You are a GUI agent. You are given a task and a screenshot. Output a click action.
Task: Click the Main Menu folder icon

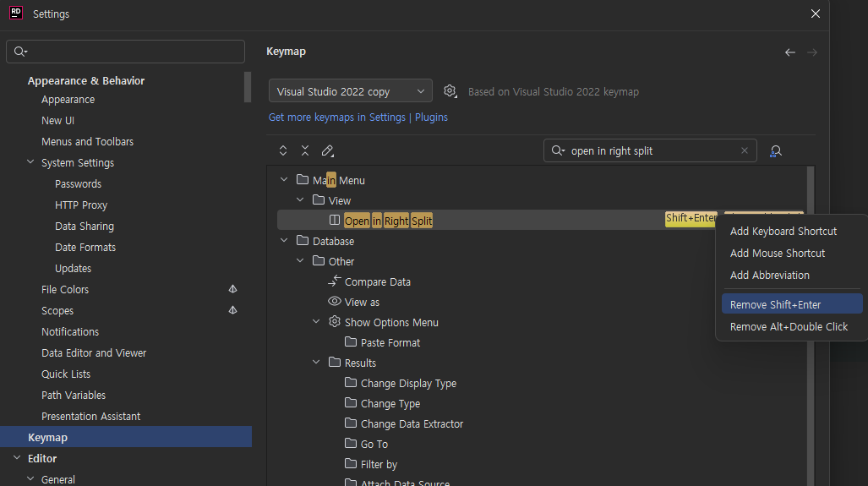(303, 179)
